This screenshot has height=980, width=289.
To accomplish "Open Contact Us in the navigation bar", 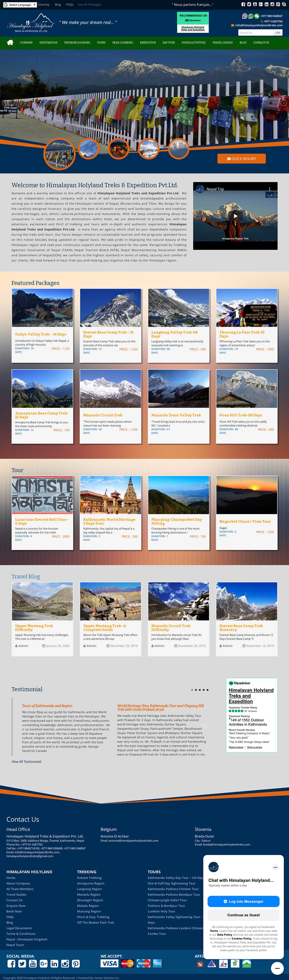I will point(261,43).
